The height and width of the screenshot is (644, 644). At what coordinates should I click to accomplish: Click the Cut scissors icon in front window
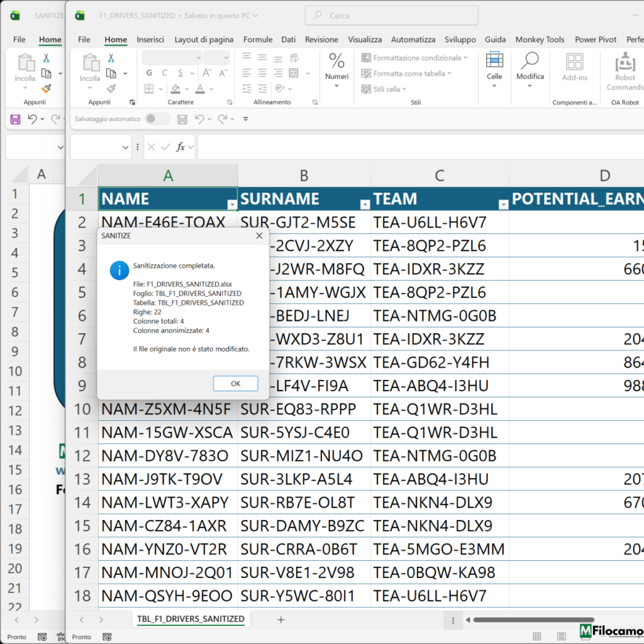[111, 58]
